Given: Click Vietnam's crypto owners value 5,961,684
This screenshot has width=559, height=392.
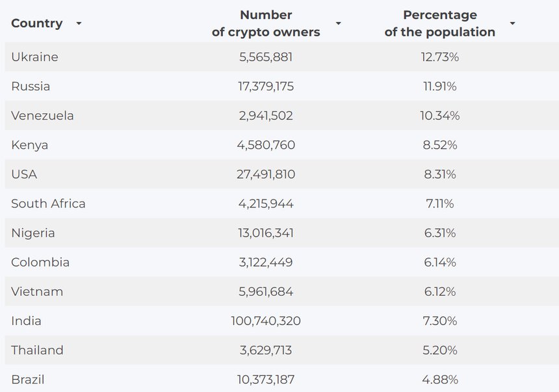Looking at the screenshot, I should (266, 291).
